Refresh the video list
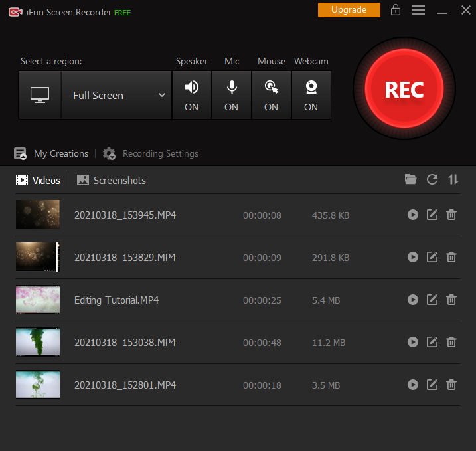Screen dimensions: 476x451 coord(432,179)
